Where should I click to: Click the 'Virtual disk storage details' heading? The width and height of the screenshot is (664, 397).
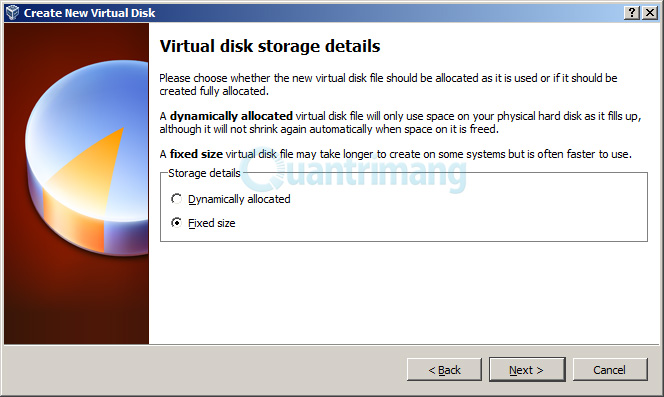point(270,46)
